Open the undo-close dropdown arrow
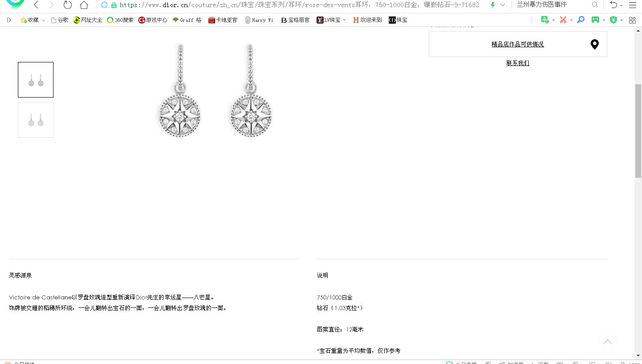 [x=621, y=5]
